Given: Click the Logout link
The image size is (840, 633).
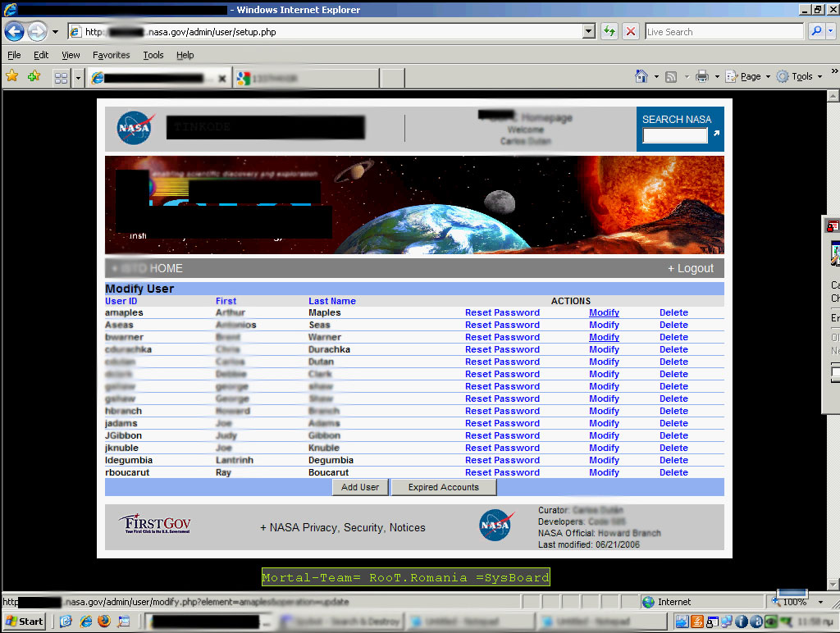Looking at the screenshot, I should 691,268.
